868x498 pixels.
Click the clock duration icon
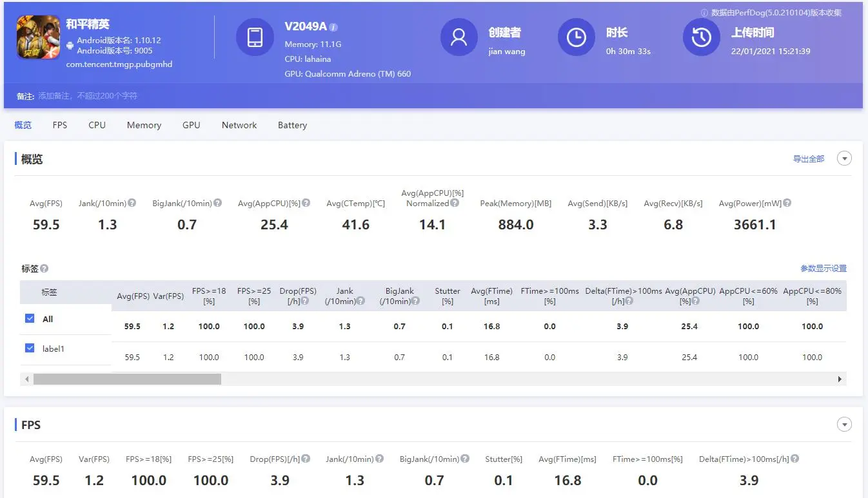click(576, 37)
